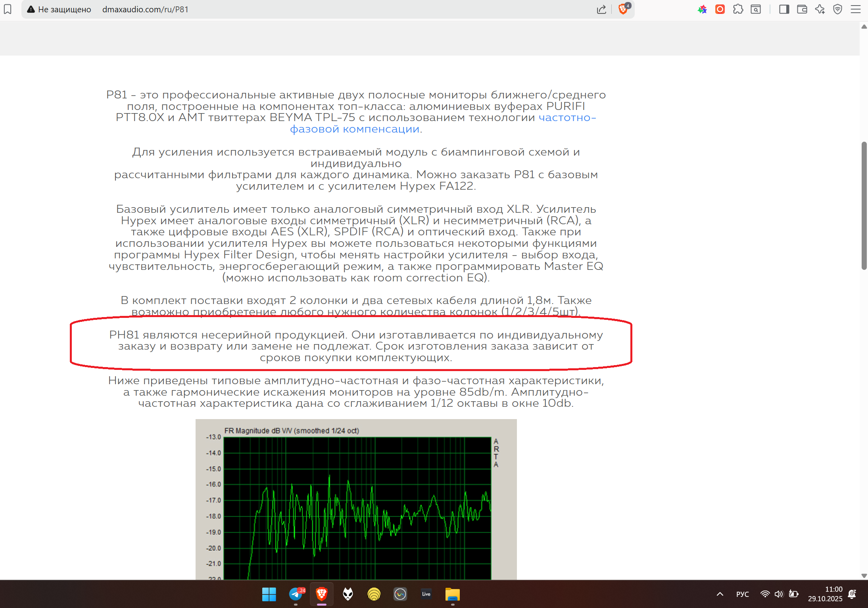
Task: Click the Не защищено security warning
Action: click(x=59, y=9)
